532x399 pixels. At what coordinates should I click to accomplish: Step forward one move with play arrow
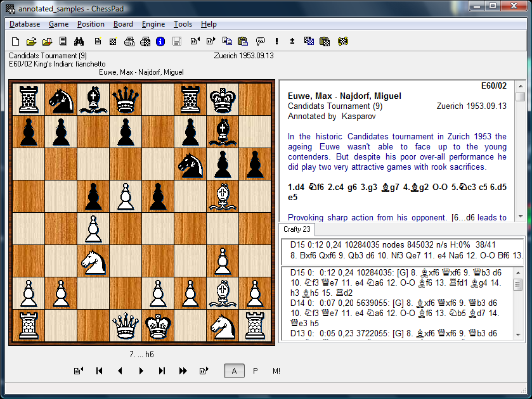pyautogui.click(x=141, y=371)
